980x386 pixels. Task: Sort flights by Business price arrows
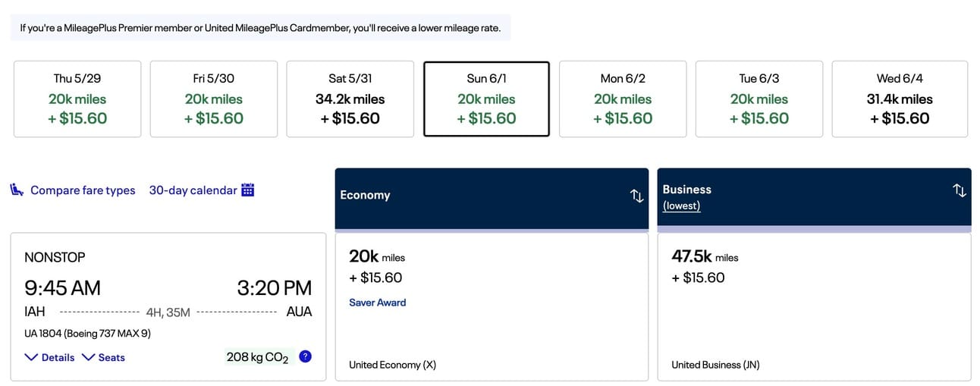959,190
